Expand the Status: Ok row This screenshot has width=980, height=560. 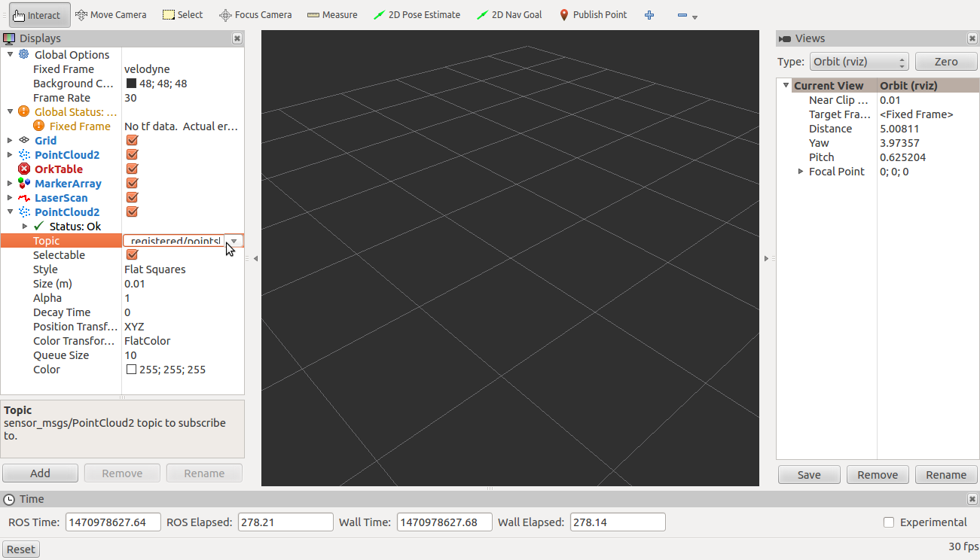coord(25,226)
